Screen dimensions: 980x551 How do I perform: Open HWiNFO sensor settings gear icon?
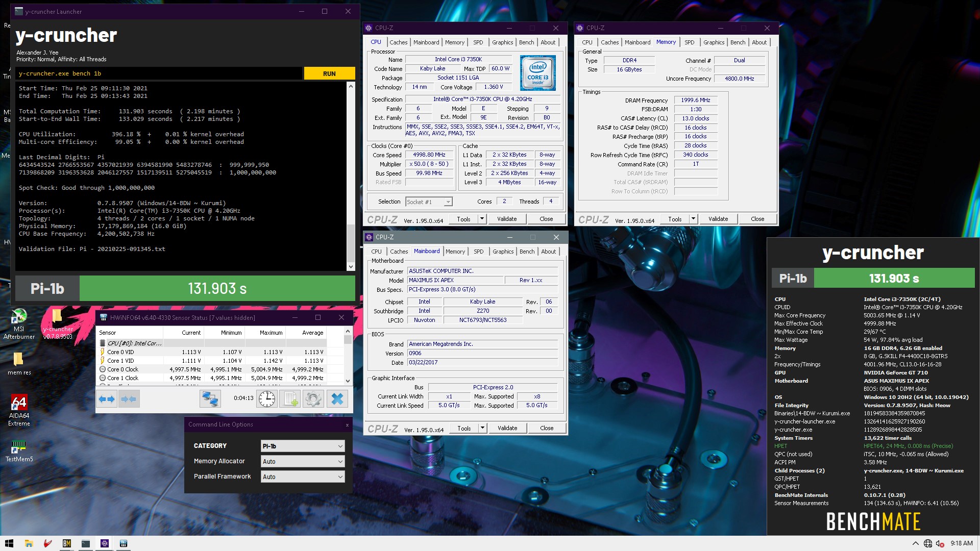click(x=313, y=399)
